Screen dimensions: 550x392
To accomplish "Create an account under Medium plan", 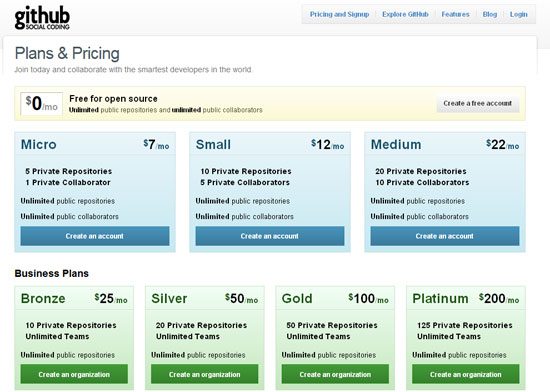I will click(x=445, y=236).
